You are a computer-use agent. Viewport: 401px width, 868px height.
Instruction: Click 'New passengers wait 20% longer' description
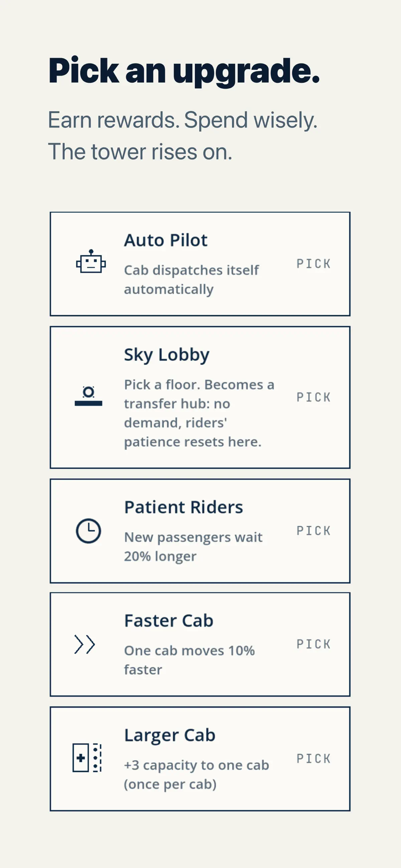pyautogui.click(x=193, y=547)
